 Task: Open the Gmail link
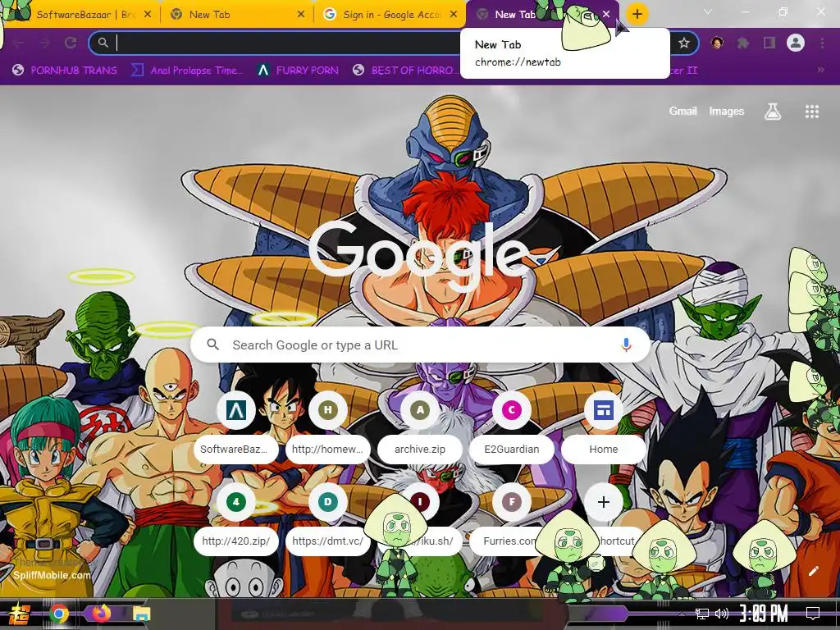point(682,111)
